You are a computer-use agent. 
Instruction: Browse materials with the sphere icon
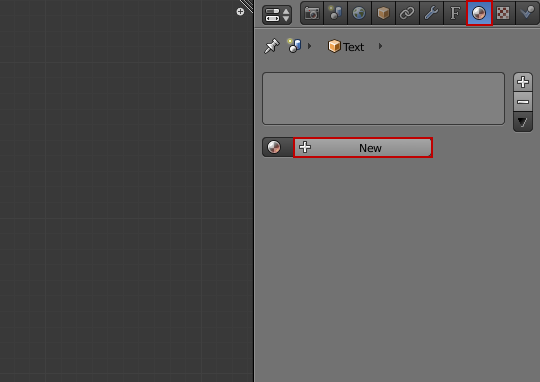(278, 147)
